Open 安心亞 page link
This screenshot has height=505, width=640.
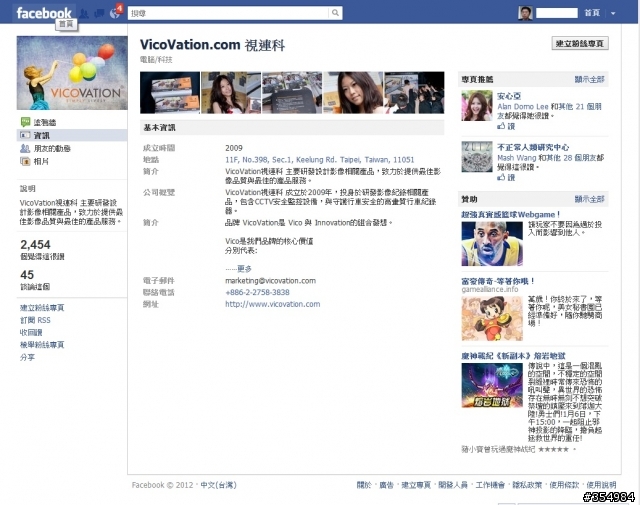click(x=509, y=96)
